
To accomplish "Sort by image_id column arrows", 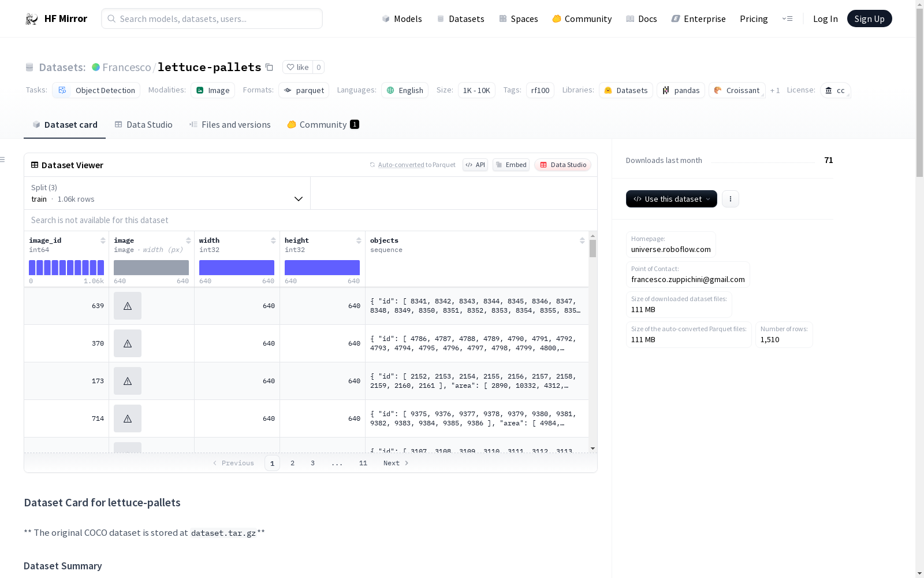I will click(x=103, y=240).
